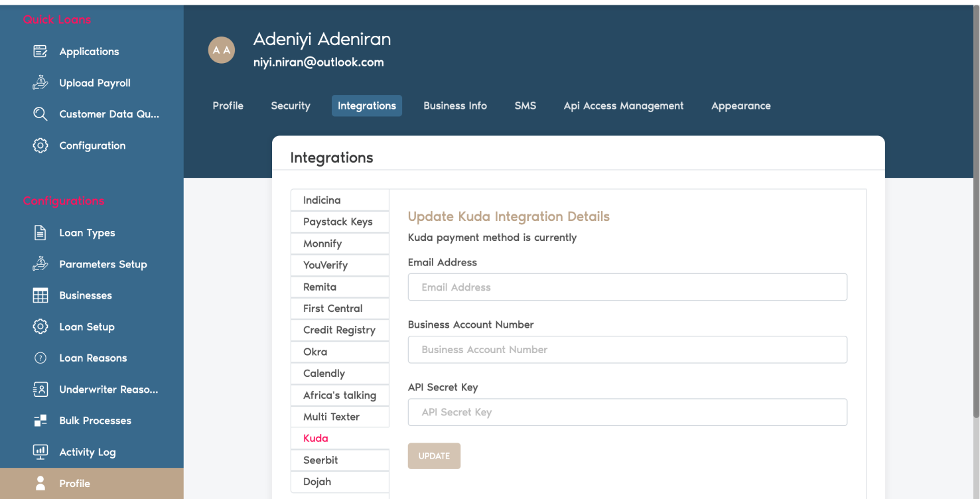
Task: Click the Profile person icon in the sidebar
Action: point(40,483)
